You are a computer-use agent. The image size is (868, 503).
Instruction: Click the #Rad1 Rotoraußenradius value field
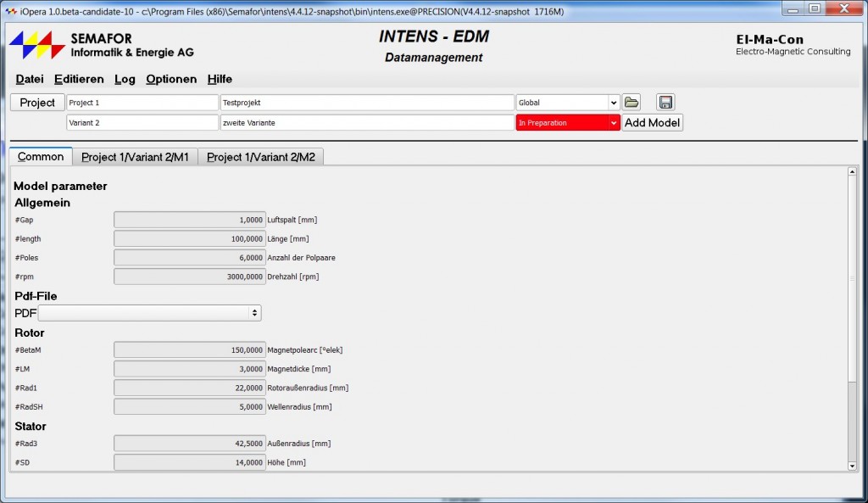(190, 388)
